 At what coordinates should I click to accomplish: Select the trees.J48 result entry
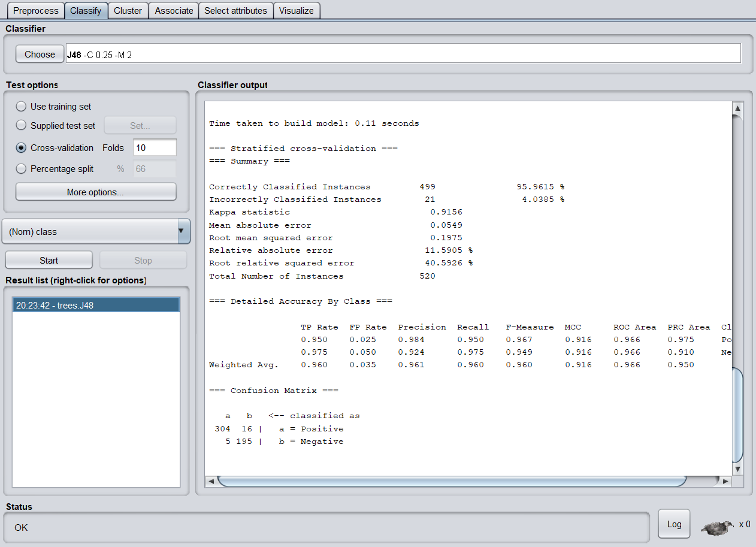pos(96,304)
